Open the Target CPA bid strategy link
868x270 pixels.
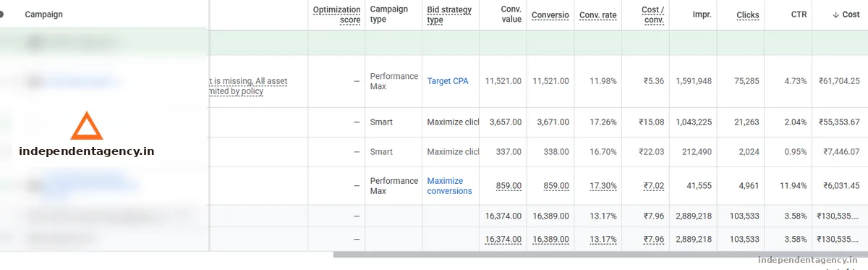(x=448, y=81)
